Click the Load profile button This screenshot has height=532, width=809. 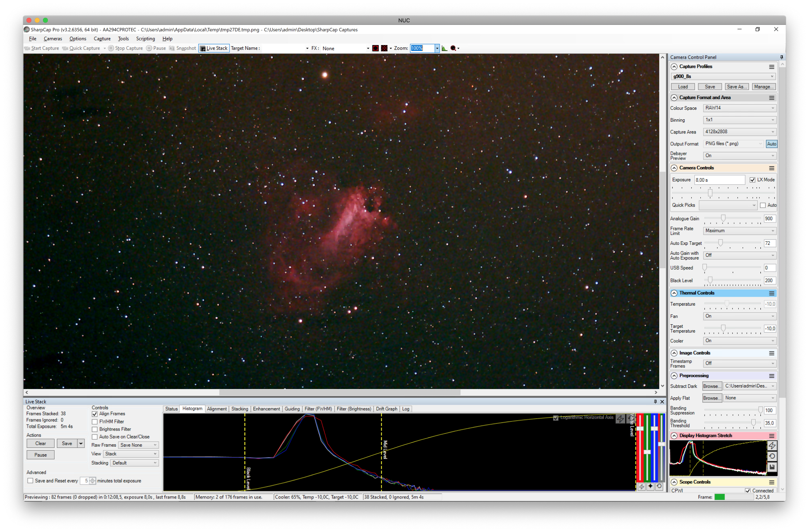click(x=683, y=87)
